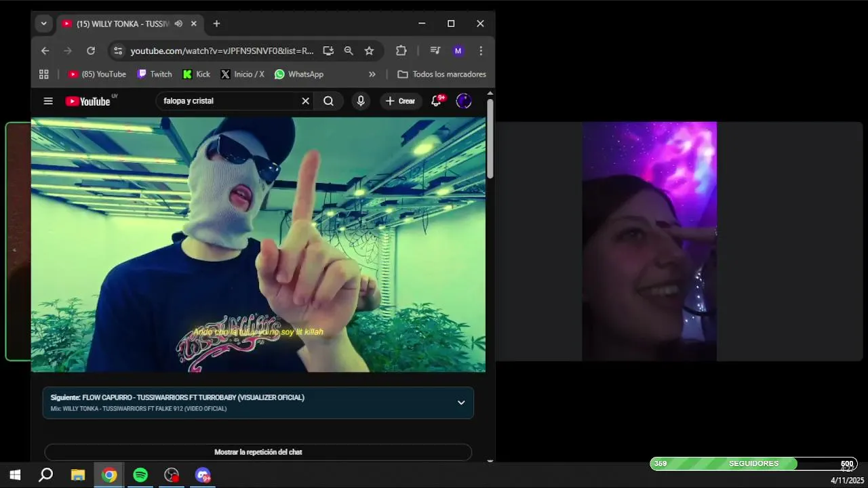Clear the YouTube search text with X
Viewport: 868px width, 488px height.
305,101
